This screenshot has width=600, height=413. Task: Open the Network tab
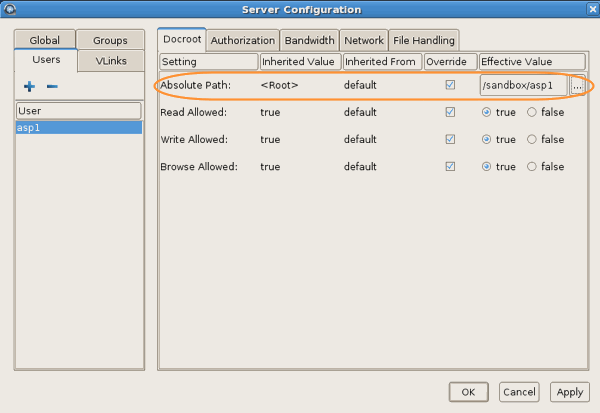tap(364, 40)
